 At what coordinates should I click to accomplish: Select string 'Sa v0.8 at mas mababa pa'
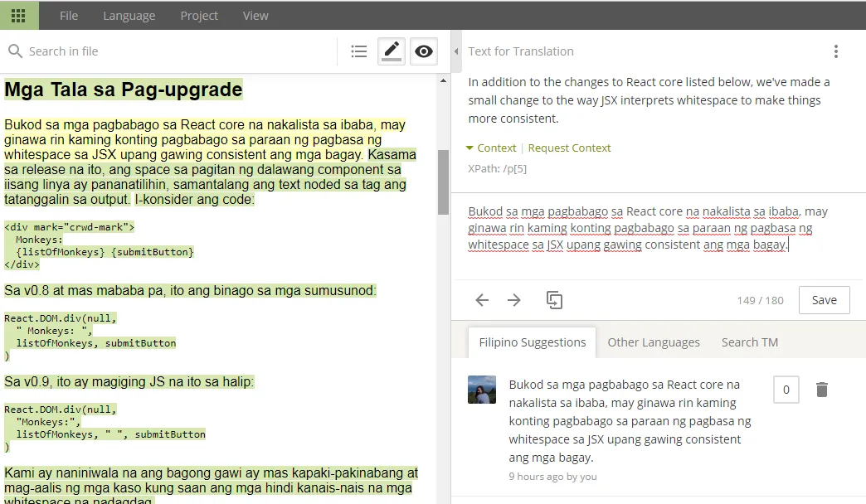[x=190, y=290]
